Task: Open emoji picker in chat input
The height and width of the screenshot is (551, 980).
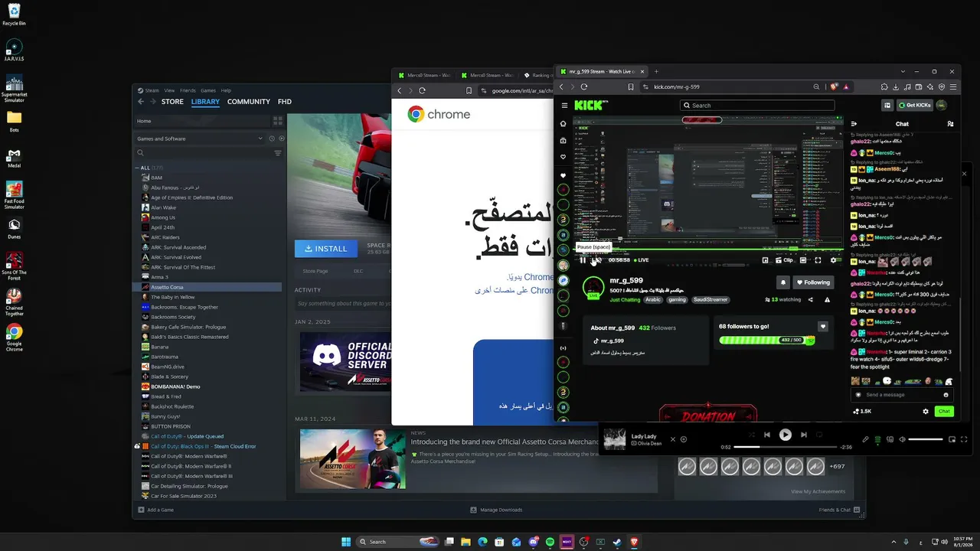Action: point(946,395)
